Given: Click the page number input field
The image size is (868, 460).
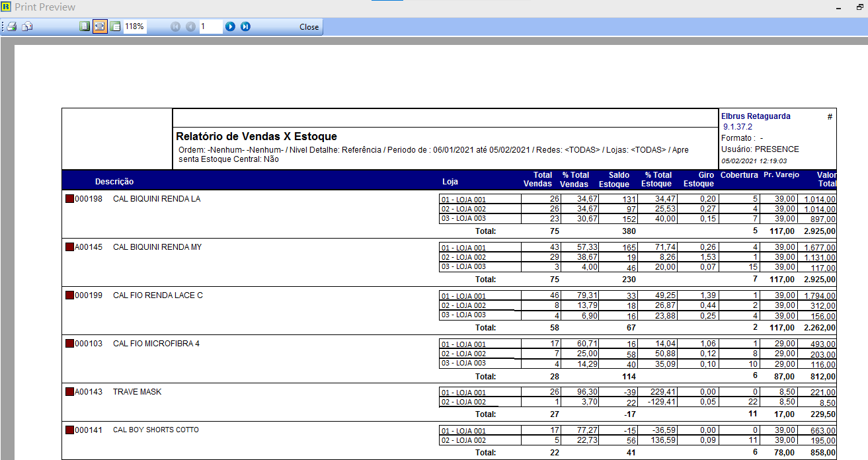Looking at the screenshot, I should [210, 27].
